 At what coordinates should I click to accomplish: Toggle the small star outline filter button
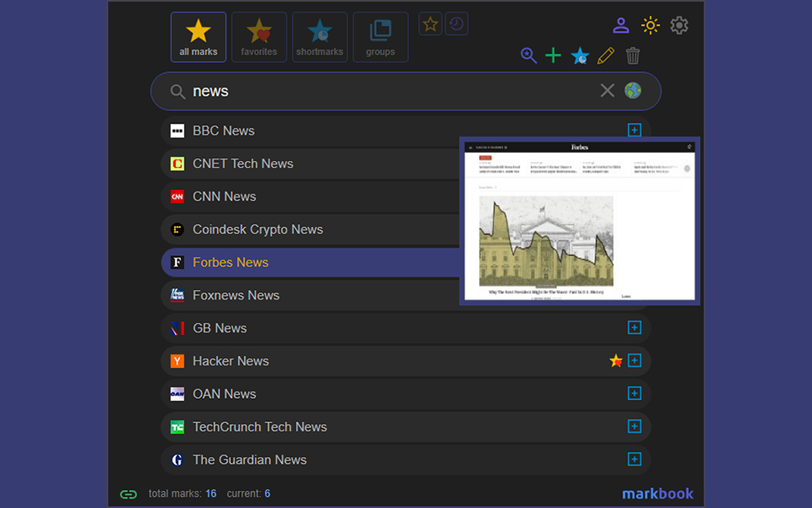pos(430,24)
